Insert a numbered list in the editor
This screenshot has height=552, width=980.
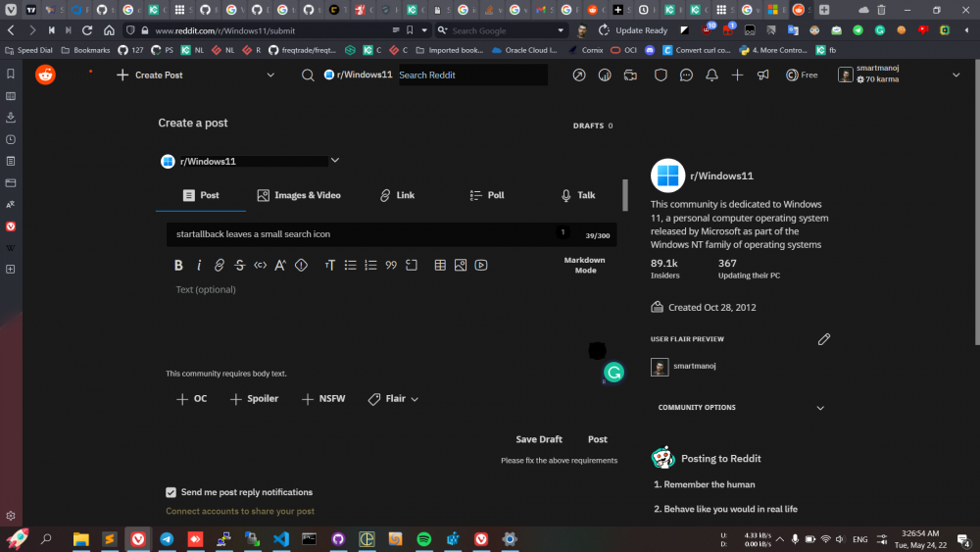pyautogui.click(x=370, y=265)
